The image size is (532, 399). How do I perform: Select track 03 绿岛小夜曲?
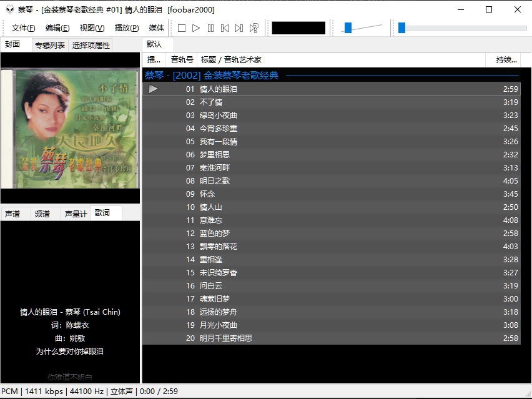tap(332, 116)
